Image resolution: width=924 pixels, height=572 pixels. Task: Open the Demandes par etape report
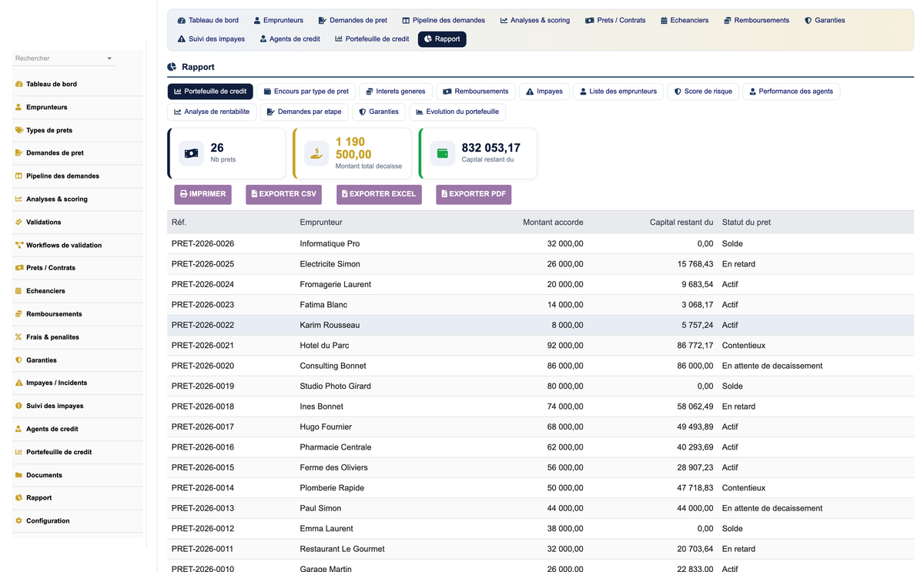pyautogui.click(x=304, y=112)
